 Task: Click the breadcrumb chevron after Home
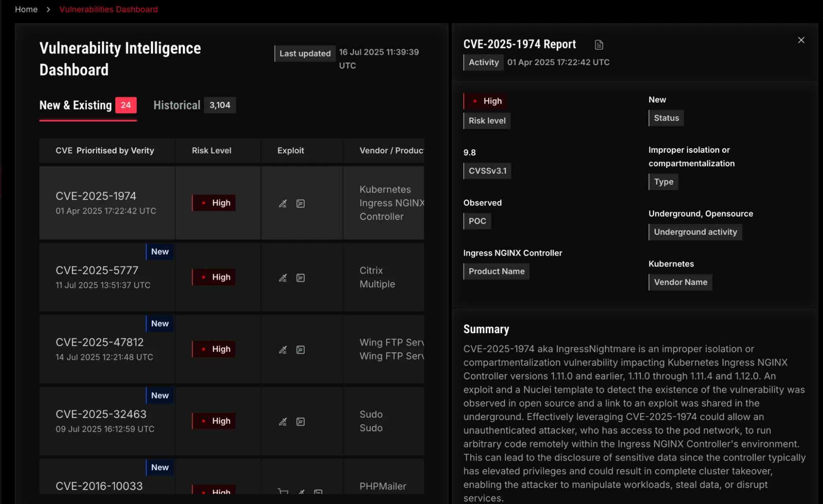click(x=49, y=9)
